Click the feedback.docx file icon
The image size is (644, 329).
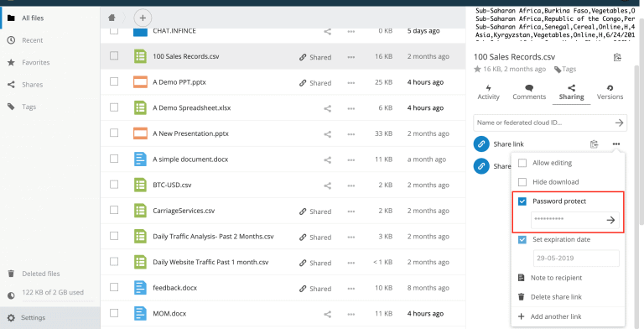(140, 288)
